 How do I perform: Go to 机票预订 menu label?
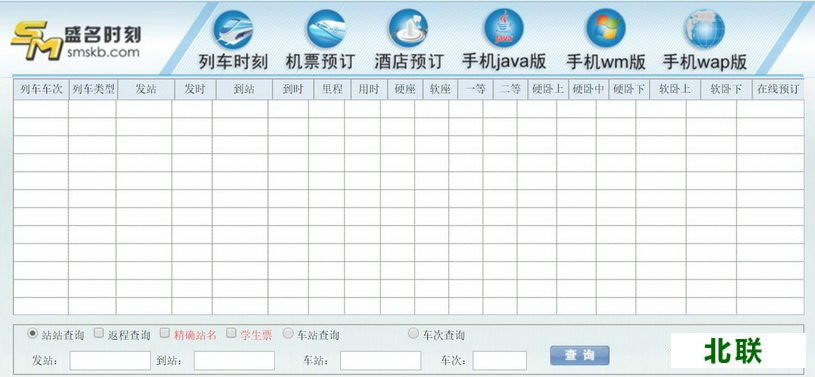click(x=320, y=62)
